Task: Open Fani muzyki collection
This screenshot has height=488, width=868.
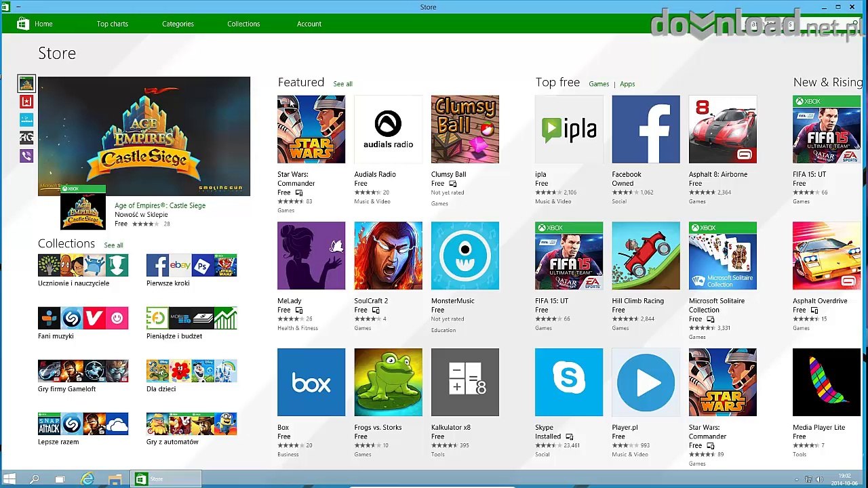Action: coord(83,319)
